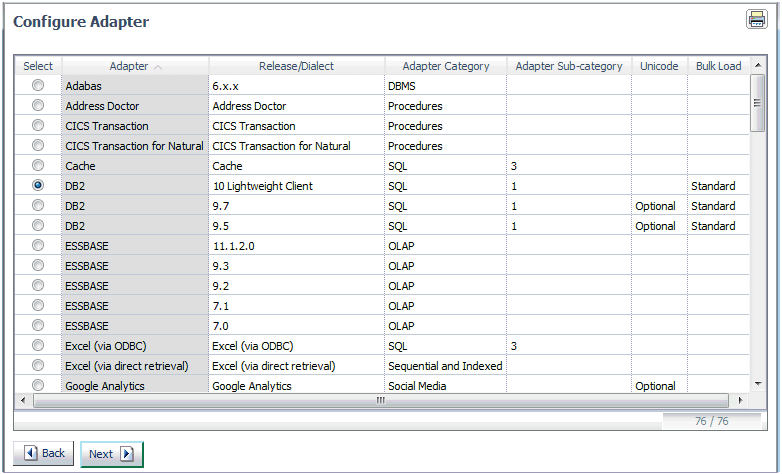This screenshot has height=474, width=782.
Task: Click the CICS Transaction adapter name cell
Action: (135, 126)
